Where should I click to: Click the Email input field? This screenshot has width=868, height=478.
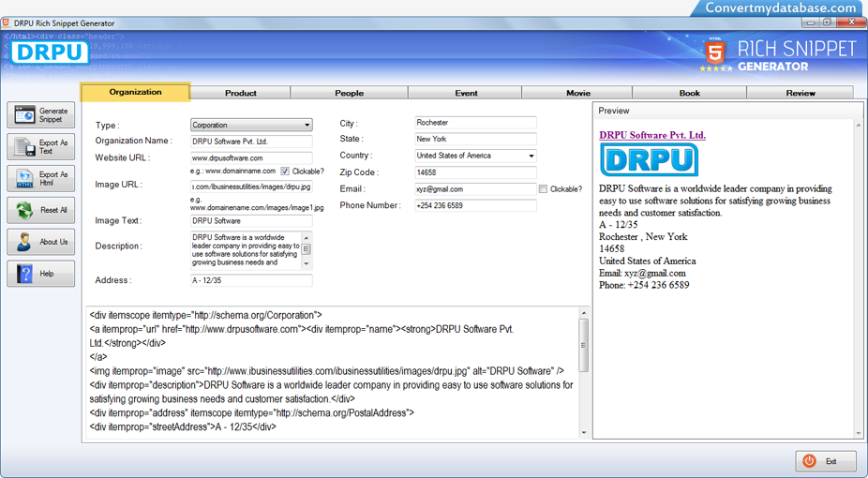pos(475,189)
